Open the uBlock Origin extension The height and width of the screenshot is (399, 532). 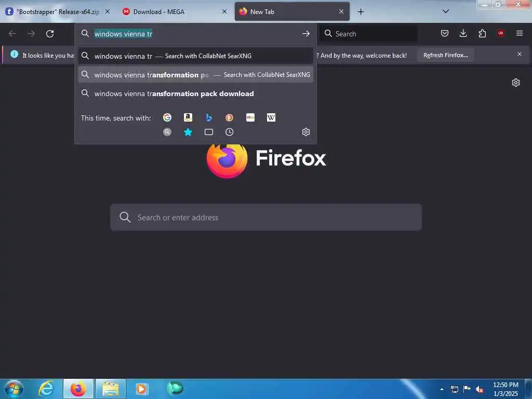[x=501, y=33]
